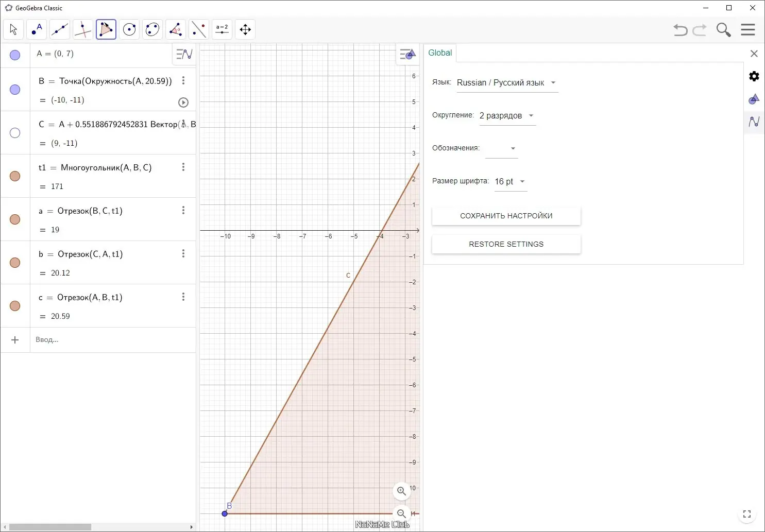Select the segment a definition text
This screenshot has width=765, height=532.
coord(81,211)
